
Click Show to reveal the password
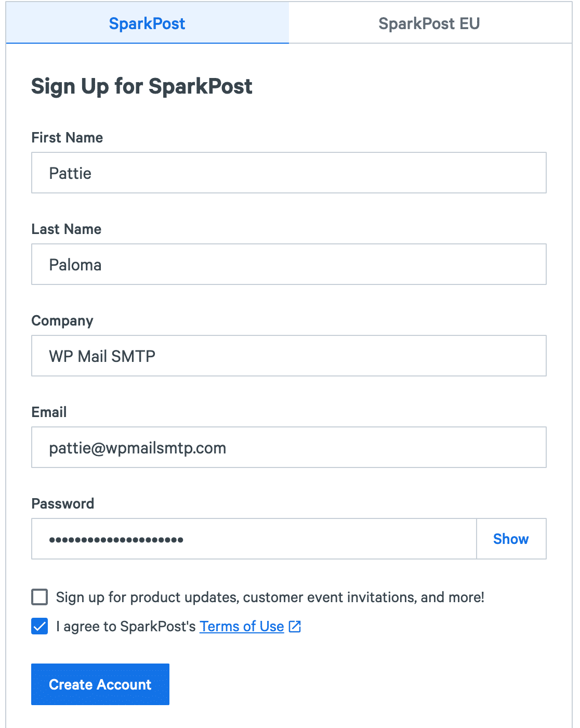pos(511,539)
